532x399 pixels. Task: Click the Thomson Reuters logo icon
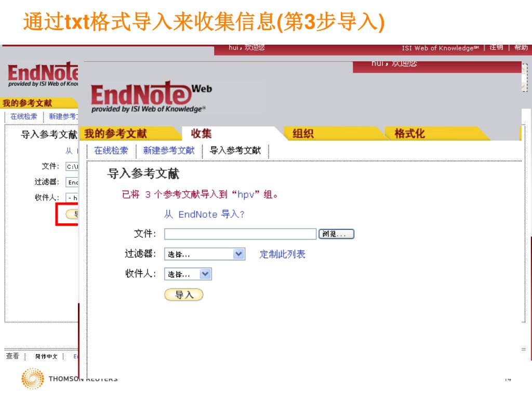[x=33, y=379]
